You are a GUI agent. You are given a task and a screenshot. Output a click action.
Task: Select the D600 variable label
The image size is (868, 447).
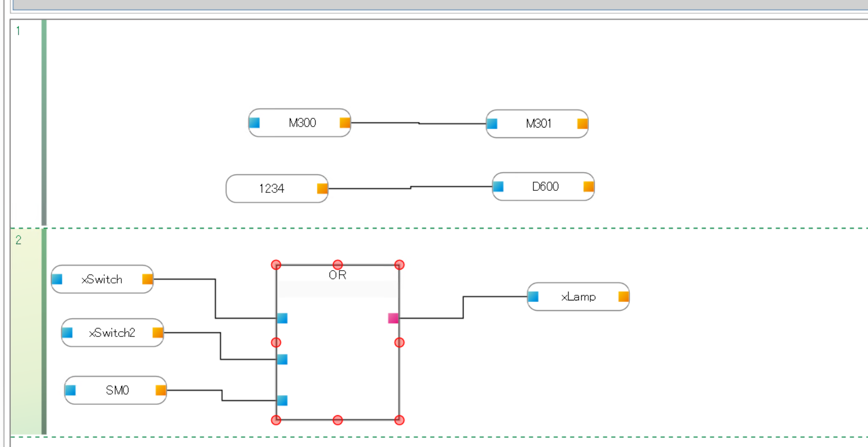tap(545, 186)
